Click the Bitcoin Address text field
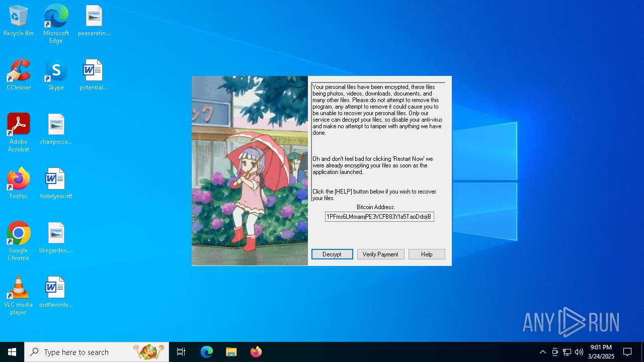This screenshot has width=644, height=362. 379,217
